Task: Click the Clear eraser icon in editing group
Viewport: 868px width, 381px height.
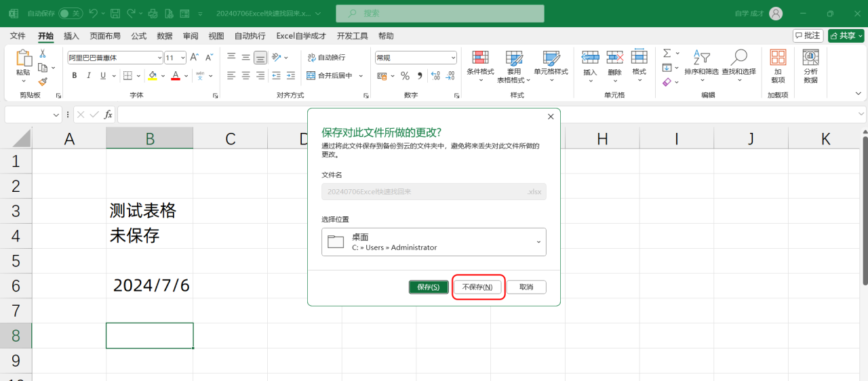Action: pyautogui.click(x=667, y=81)
